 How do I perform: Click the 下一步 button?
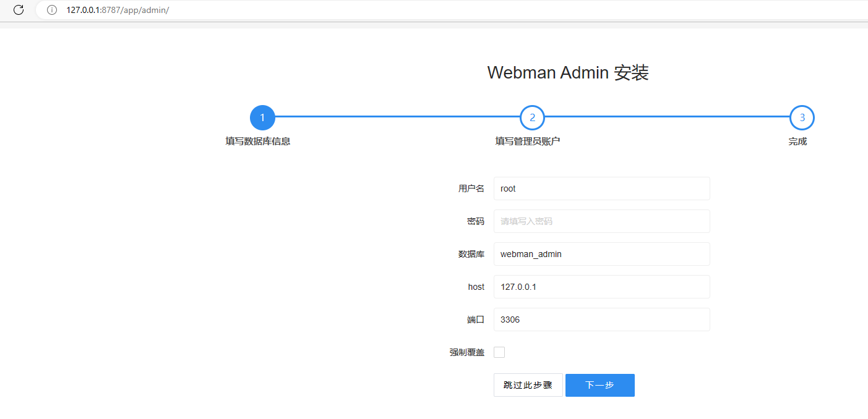click(x=600, y=385)
